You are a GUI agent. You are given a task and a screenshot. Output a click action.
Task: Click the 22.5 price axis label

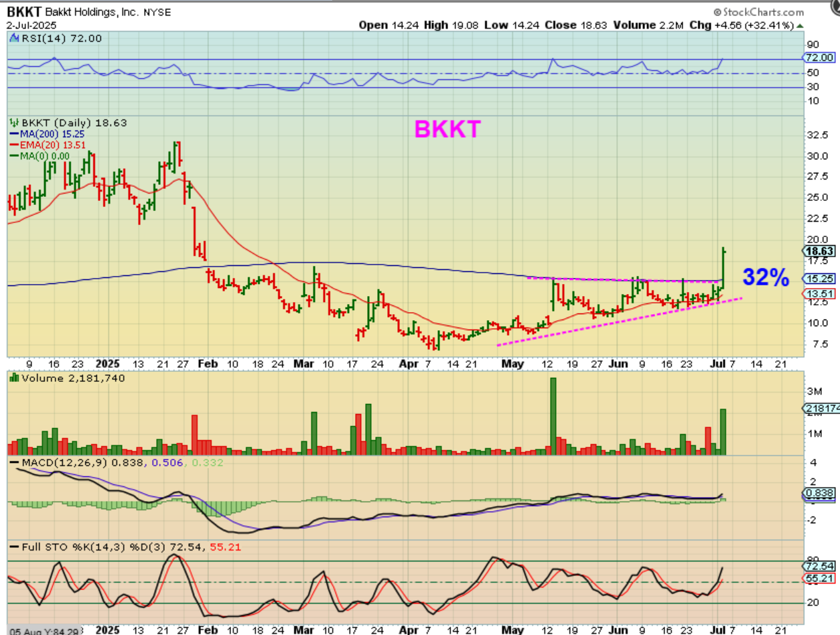[x=819, y=218]
